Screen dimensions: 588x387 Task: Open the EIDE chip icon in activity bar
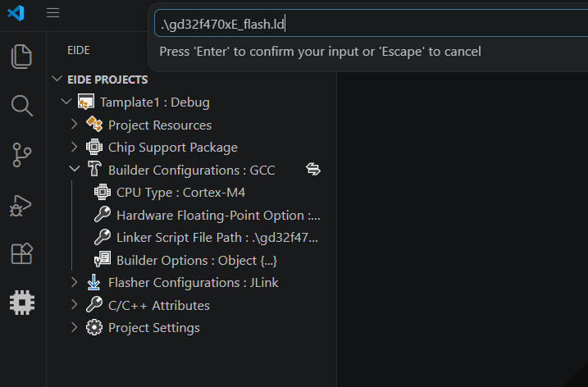coord(22,303)
